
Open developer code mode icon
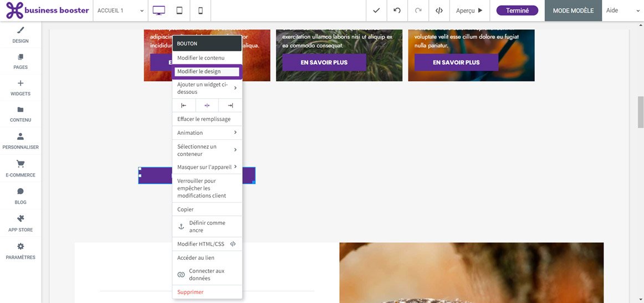tap(439, 11)
